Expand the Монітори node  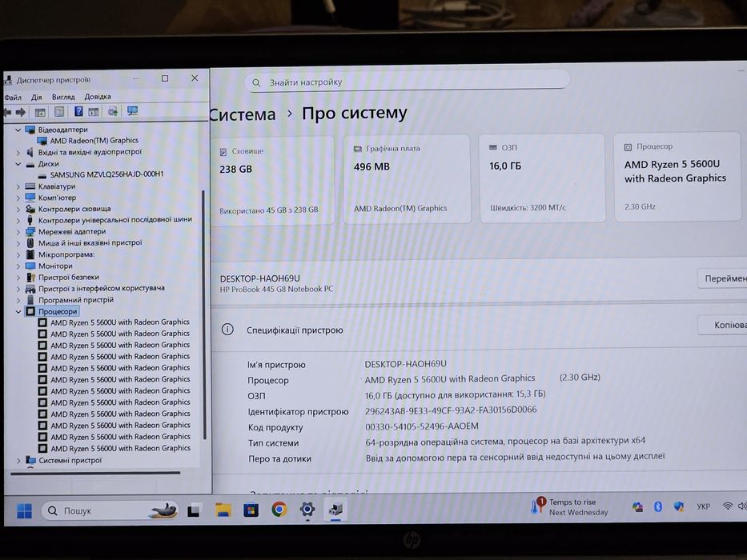click(18, 266)
